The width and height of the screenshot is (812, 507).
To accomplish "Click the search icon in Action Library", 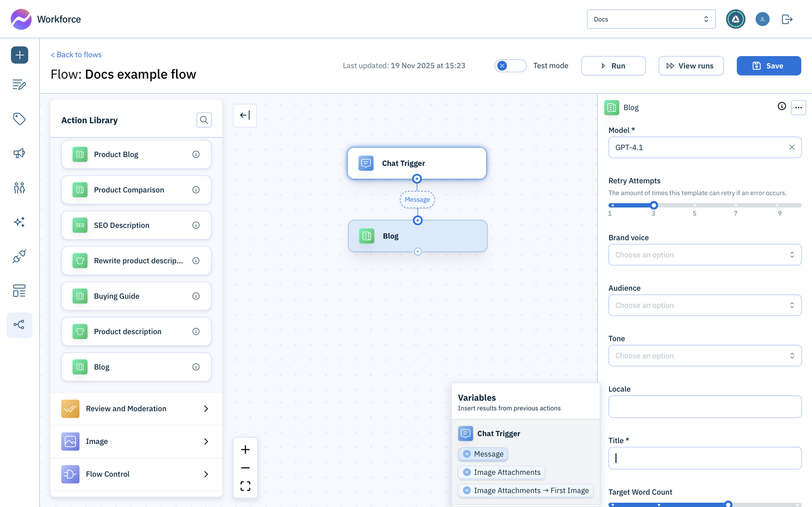I will [204, 120].
